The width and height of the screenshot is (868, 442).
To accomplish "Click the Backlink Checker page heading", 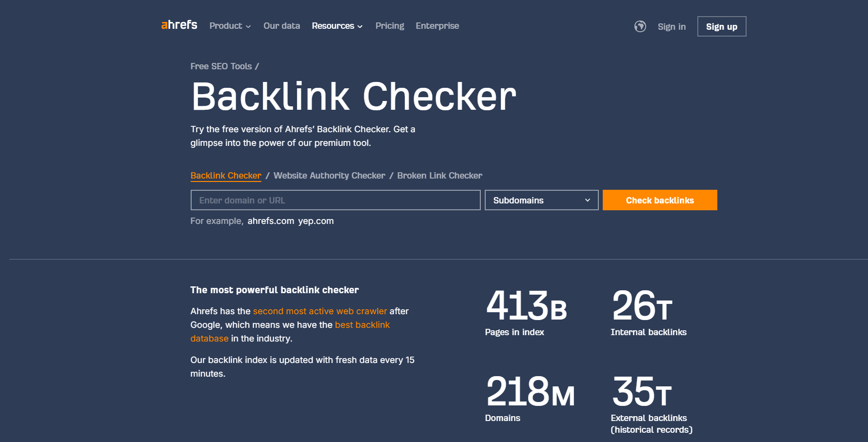I will (354, 97).
